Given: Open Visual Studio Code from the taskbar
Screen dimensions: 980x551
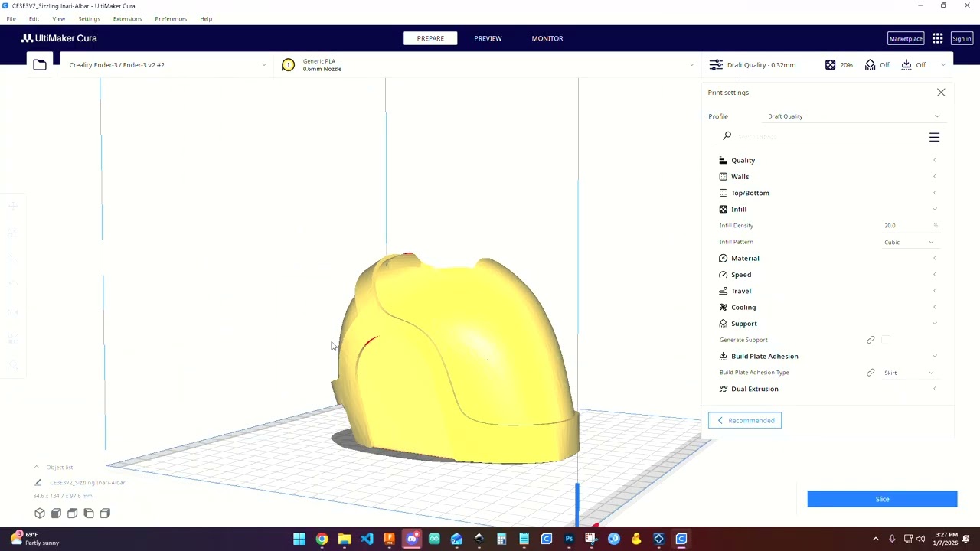Looking at the screenshot, I should tap(367, 539).
